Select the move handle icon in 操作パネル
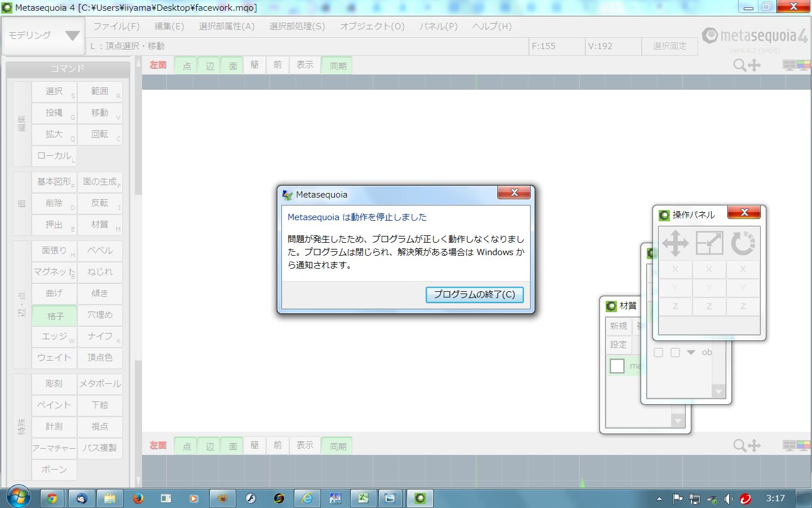This screenshot has width=812, height=508. pos(676,244)
